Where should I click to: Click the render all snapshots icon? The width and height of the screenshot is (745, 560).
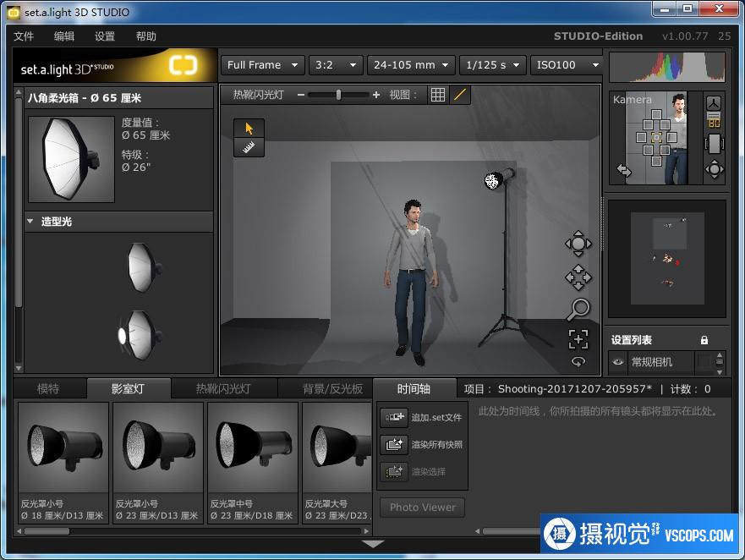pos(394,444)
